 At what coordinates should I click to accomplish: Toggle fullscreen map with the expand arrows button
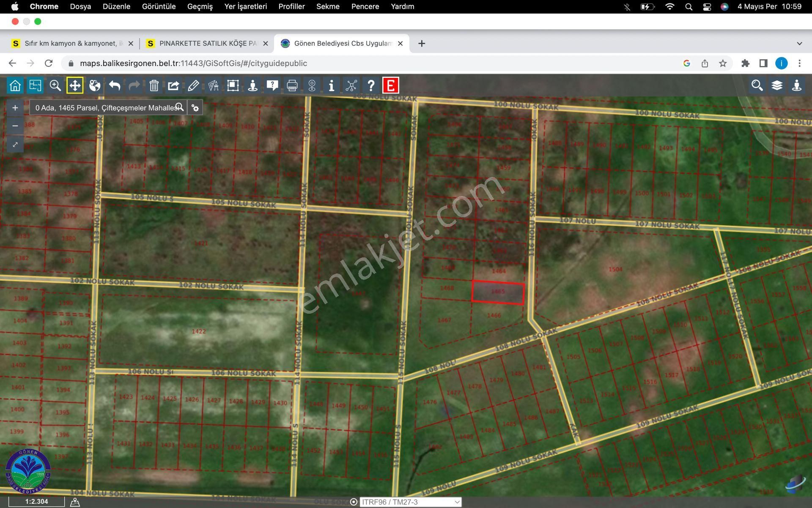[x=15, y=144]
